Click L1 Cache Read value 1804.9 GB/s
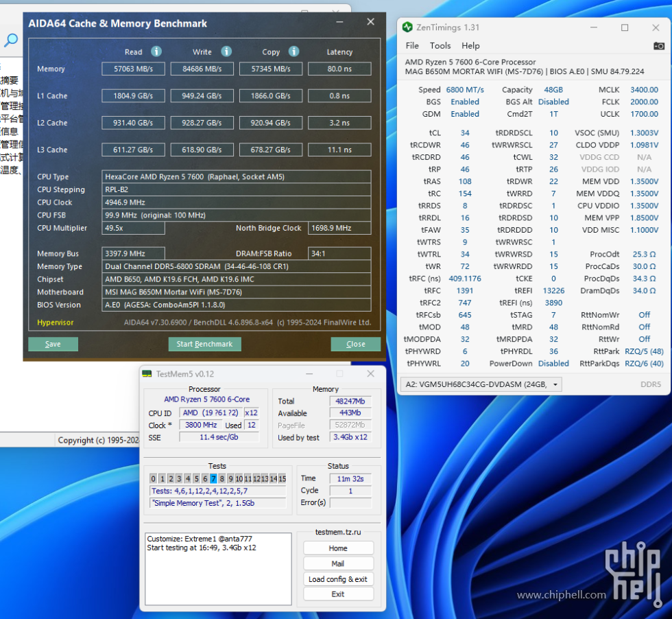 coord(133,95)
